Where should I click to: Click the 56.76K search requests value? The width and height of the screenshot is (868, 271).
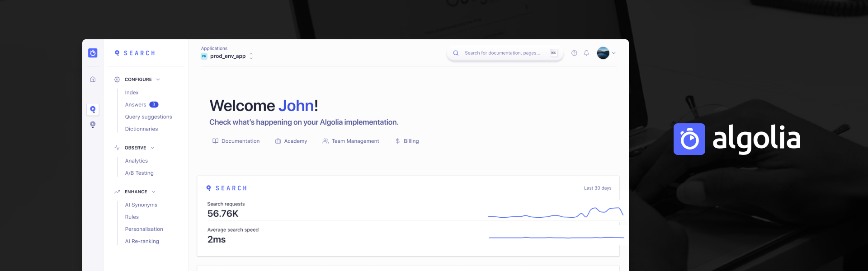[223, 214]
